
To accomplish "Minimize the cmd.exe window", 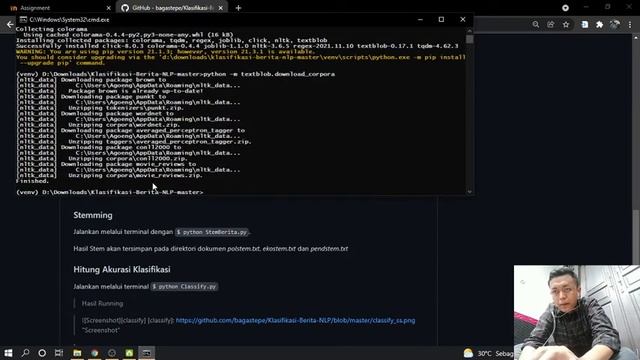I will tap(420, 19).
